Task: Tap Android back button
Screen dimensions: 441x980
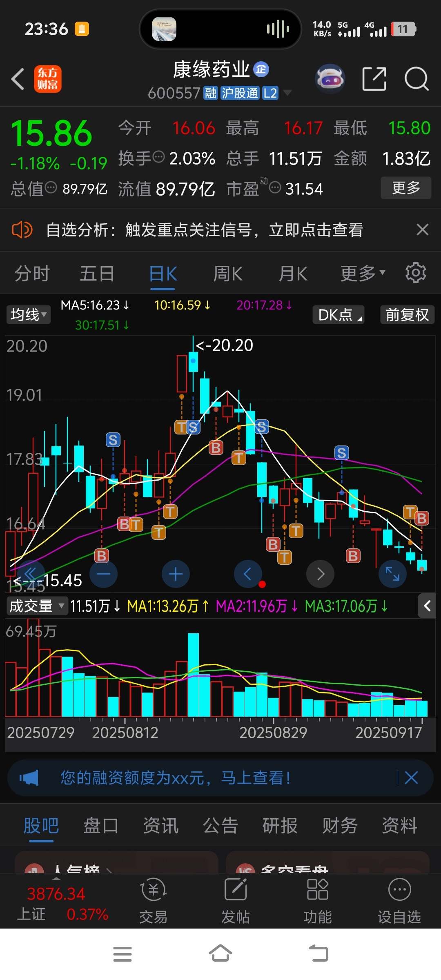Action: pyautogui.click(x=318, y=953)
